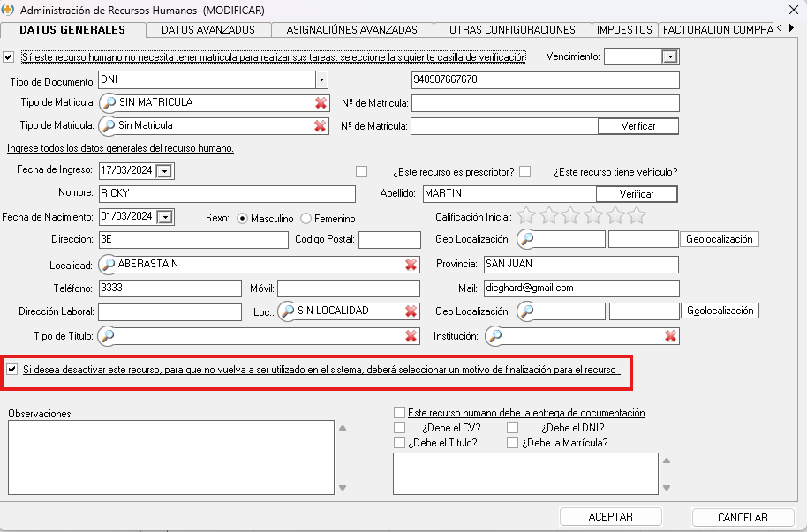
Task: Click the Mail input field
Action: click(x=580, y=288)
